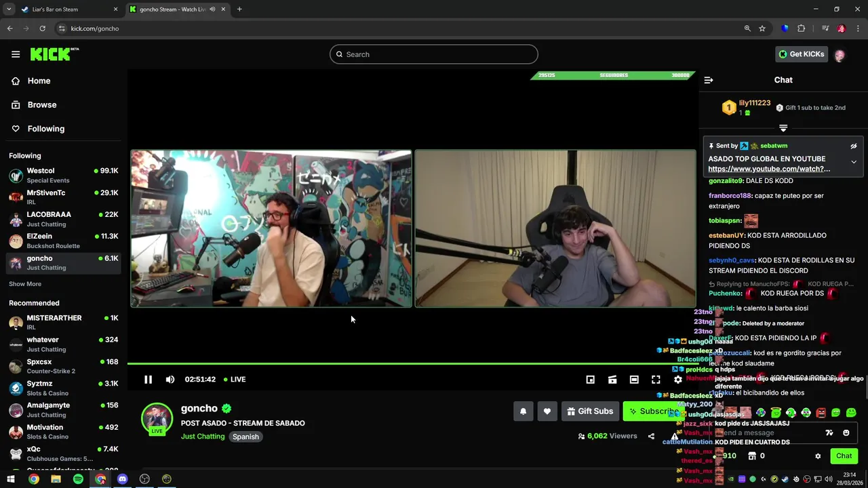
Task: Open the Kick shop icon
Action: (752, 456)
